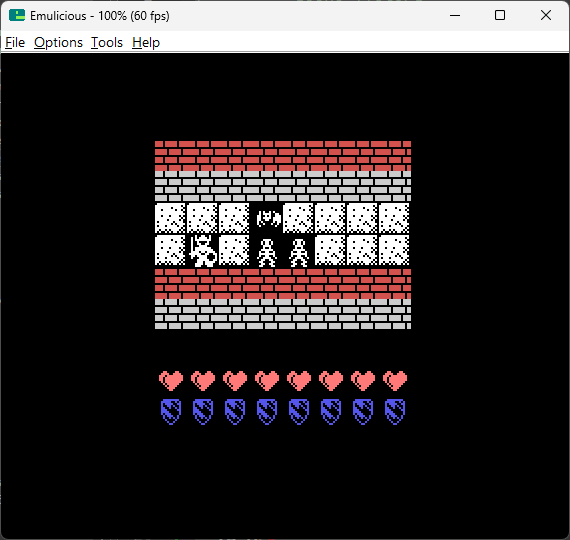
Task: Open the File menu
Action: 15,43
